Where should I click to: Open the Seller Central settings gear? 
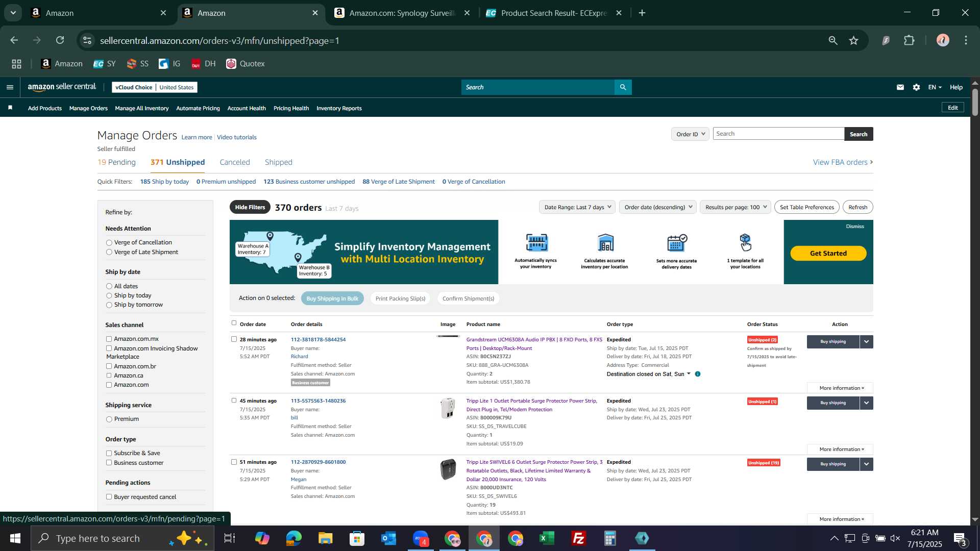(x=917, y=87)
